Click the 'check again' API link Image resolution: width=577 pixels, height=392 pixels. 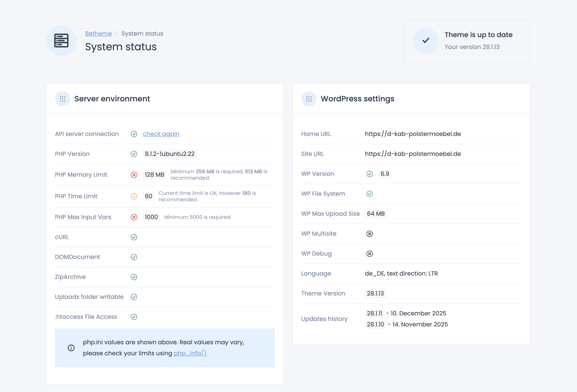[161, 134]
